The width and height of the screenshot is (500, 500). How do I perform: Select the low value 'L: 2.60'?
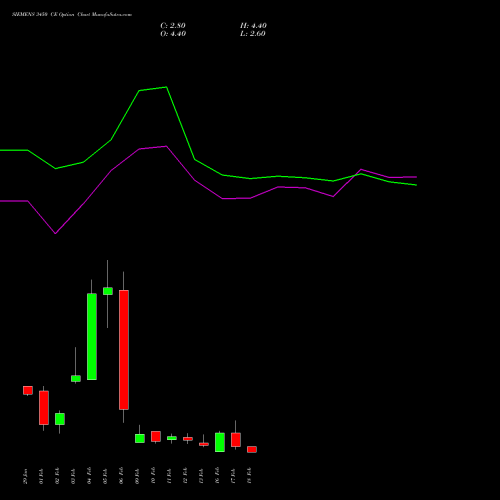[253, 34]
